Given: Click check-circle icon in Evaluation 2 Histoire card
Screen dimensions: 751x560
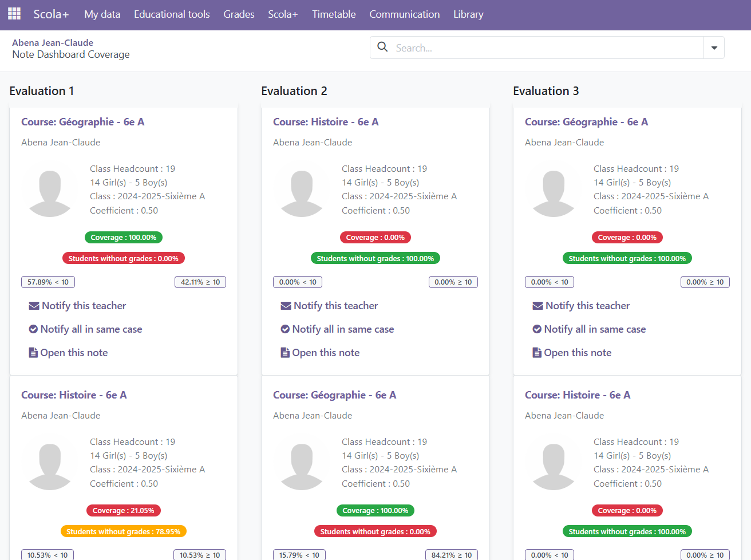Looking at the screenshot, I should point(285,329).
